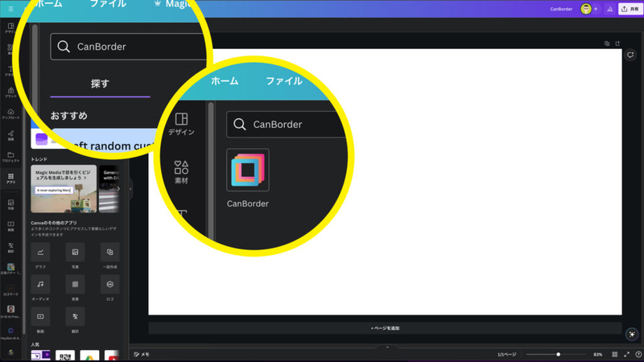The width and height of the screenshot is (644, 362).
Task: Open the comment bubble button beside canvas
Action: pyautogui.click(x=630, y=55)
